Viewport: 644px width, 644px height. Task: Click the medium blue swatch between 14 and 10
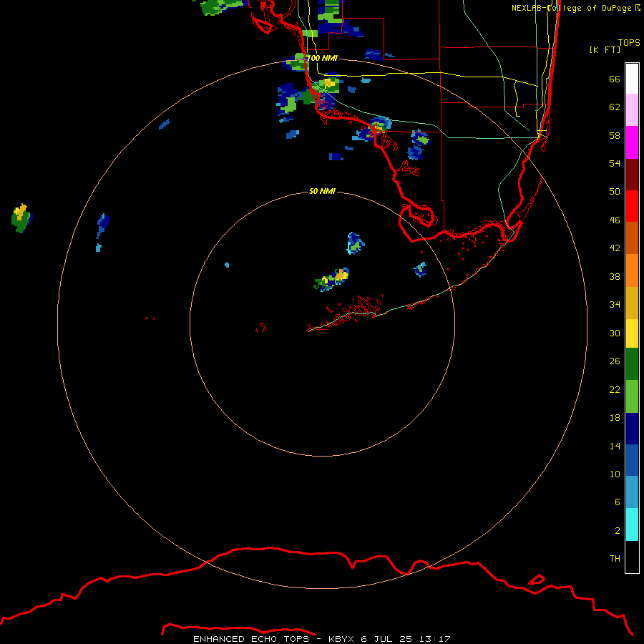pyautogui.click(x=632, y=460)
